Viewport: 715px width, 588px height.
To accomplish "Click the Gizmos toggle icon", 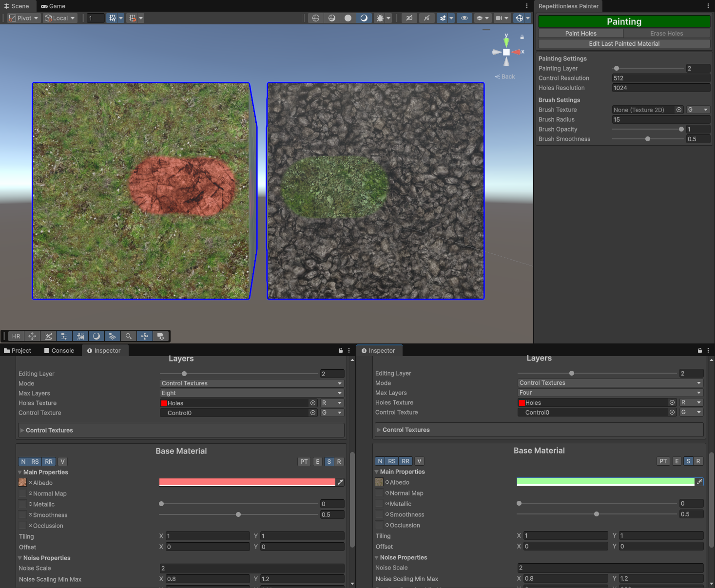I will pyautogui.click(x=520, y=18).
